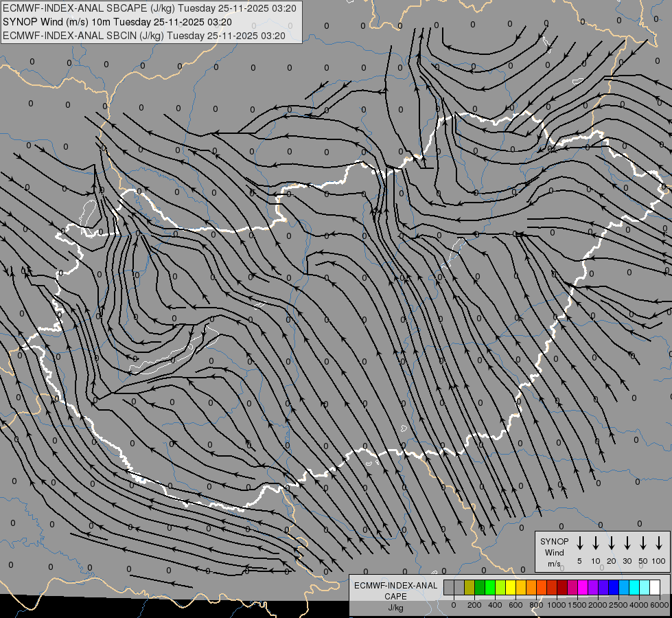The width and height of the screenshot is (672, 618).
Task: Select the pure blue CAPE legend swatch
Action: [614, 587]
